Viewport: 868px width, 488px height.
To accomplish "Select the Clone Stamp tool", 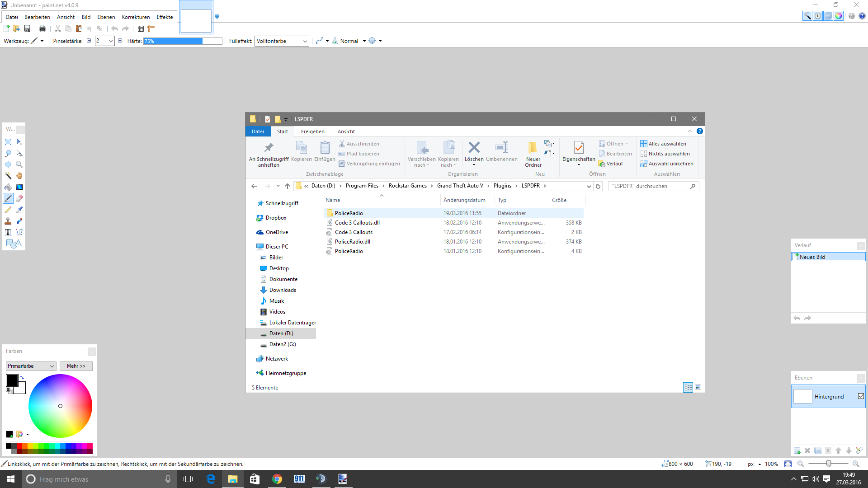I will (x=8, y=221).
